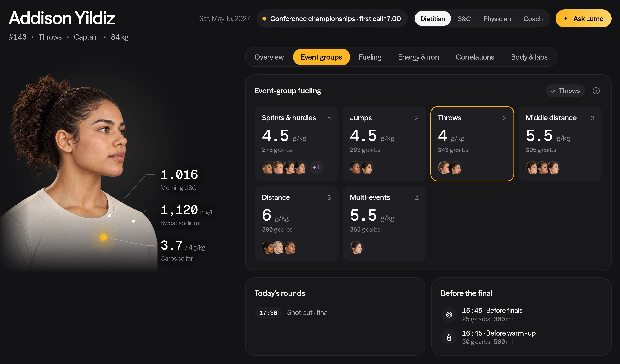Select the Multi-events group card
The image size is (620, 364).
tap(384, 223)
